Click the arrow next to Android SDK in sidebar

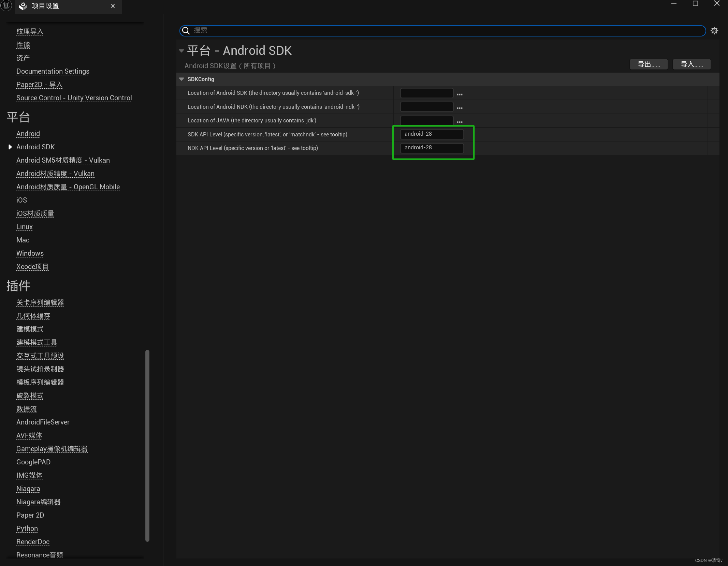[x=10, y=147]
